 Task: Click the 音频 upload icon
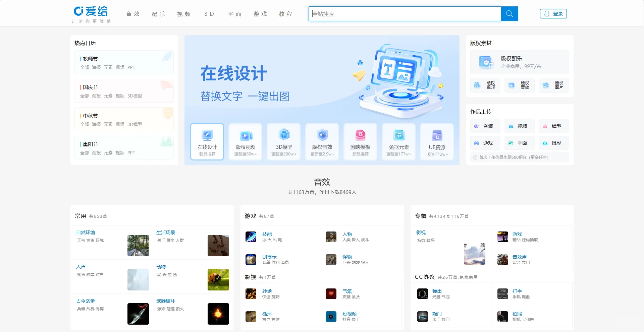477,126
